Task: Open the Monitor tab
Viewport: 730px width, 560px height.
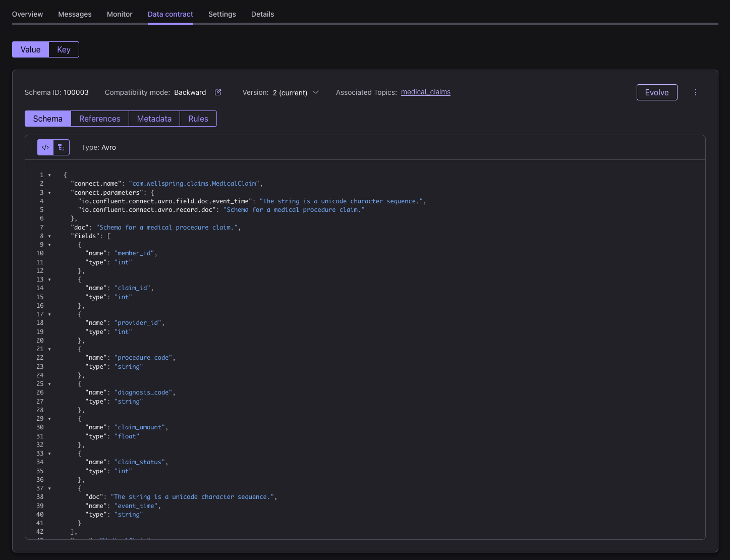Action: 120,14
